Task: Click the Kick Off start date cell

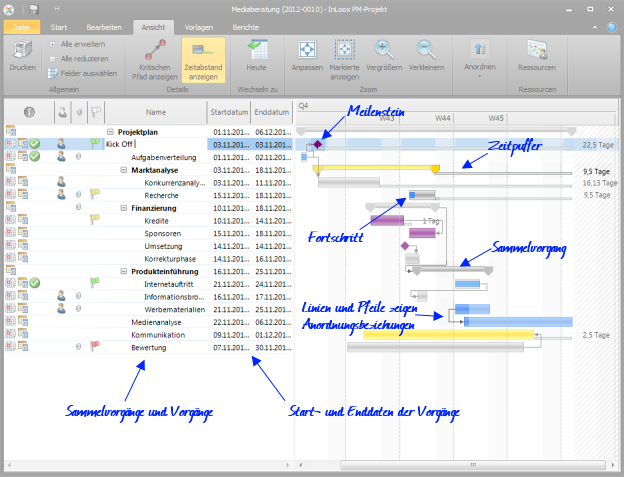Action: point(228,144)
